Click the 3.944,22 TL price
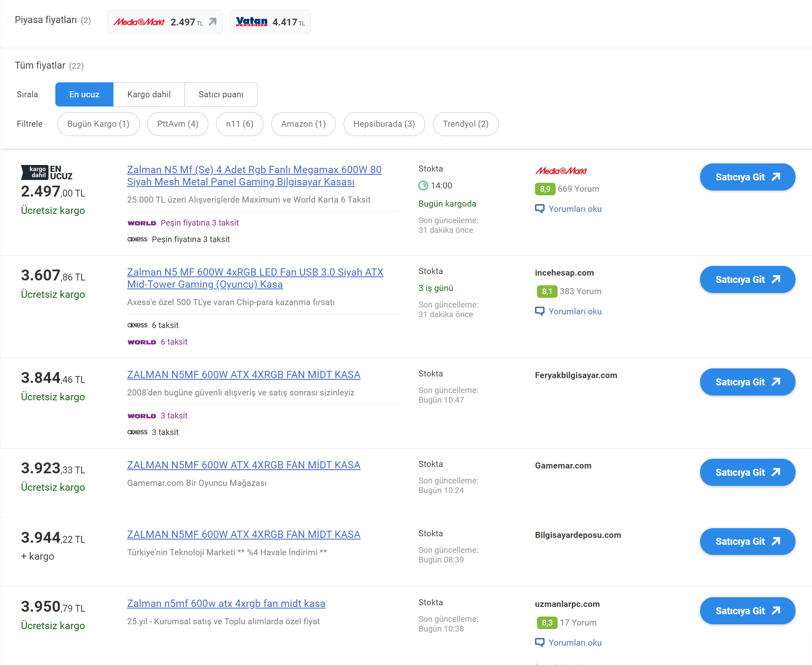The width and height of the screenshot is (812, 665). pos(53,537)
